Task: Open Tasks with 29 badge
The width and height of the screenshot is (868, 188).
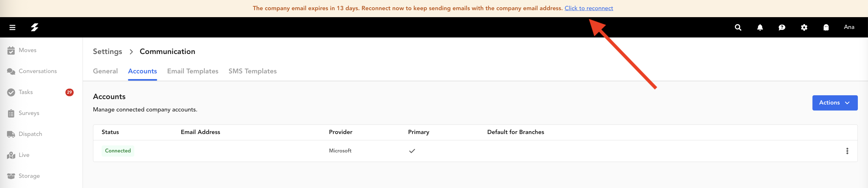Action: [26, 92]
